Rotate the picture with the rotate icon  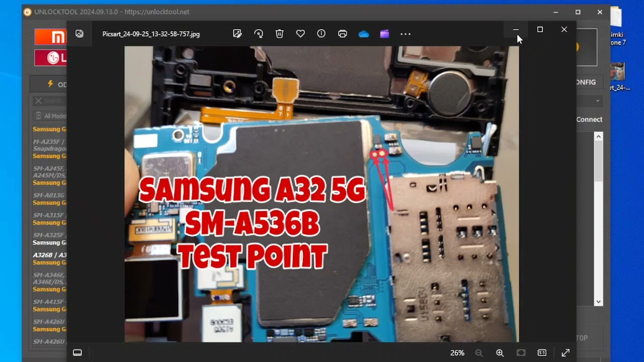[x=259, y=34]
